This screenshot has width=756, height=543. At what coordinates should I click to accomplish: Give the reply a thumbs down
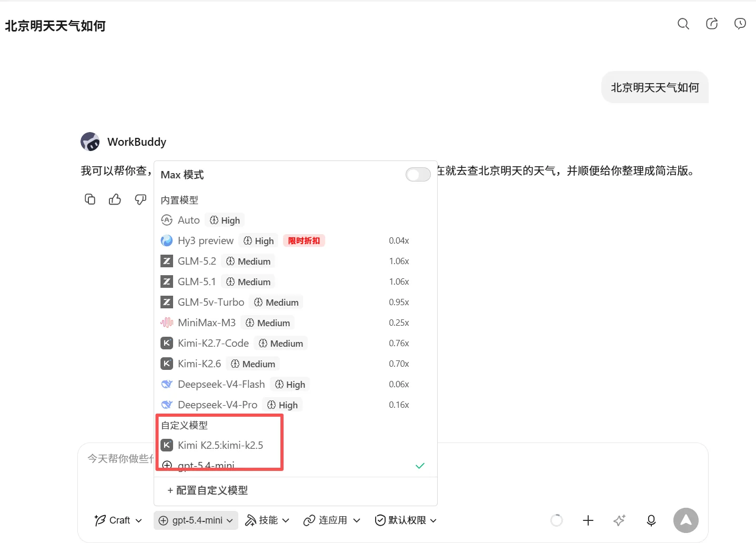tap(140, 199)
